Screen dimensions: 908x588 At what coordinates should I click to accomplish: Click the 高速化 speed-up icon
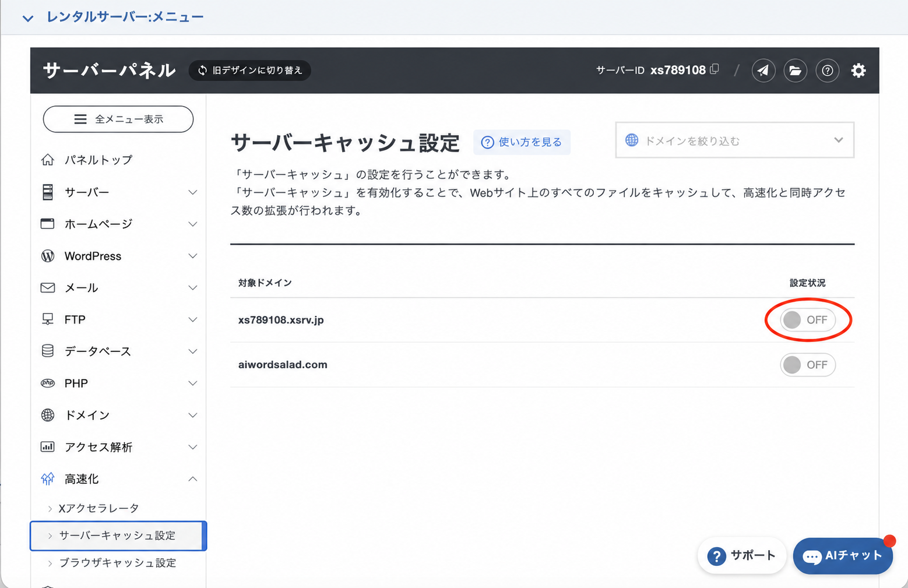pyautogui.click(x=48, y=478)
